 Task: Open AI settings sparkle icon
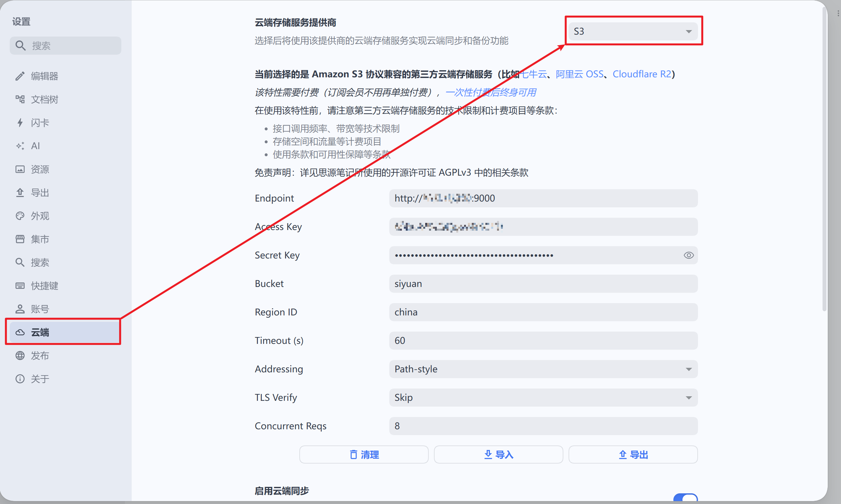coord(20,146)
